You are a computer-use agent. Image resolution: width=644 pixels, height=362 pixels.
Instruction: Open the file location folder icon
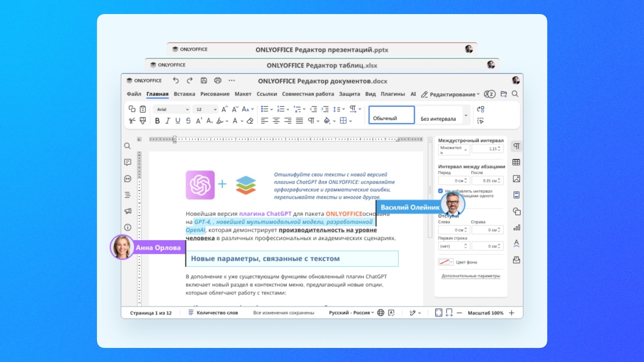click(x=503, y=94)
